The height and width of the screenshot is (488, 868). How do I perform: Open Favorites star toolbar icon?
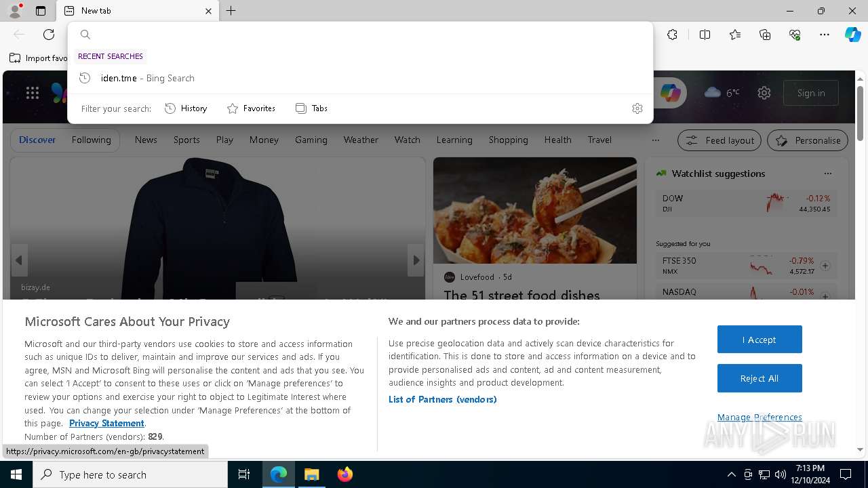coord(735,35)
